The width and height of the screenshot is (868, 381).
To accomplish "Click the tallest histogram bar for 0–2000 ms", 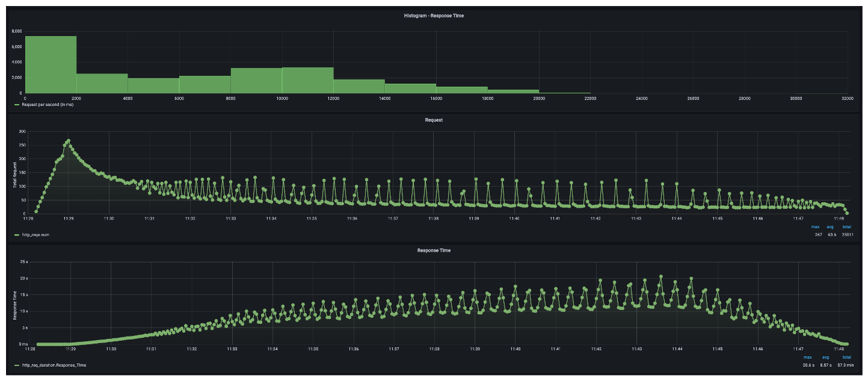I will (x=51, y=65).
